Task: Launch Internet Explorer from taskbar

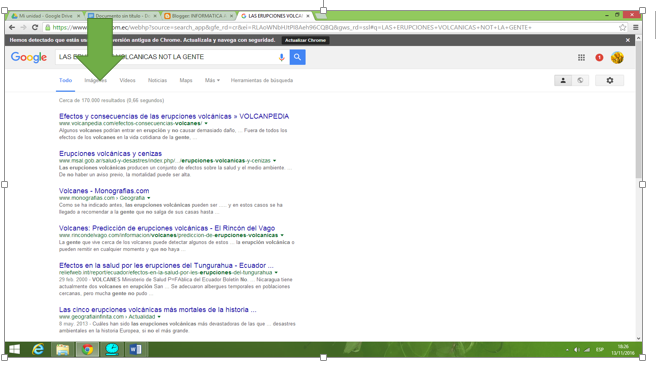Action: point(38,349)
